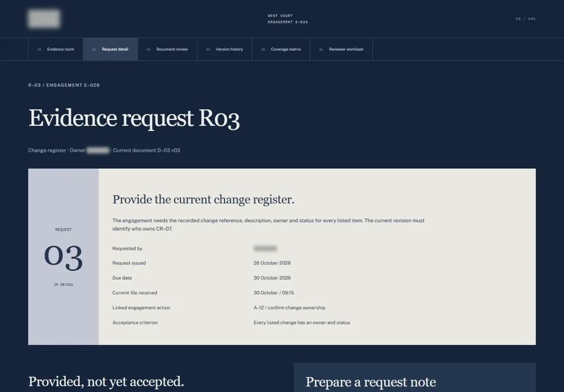Click the Provide the current change register heading

point(203,199)
